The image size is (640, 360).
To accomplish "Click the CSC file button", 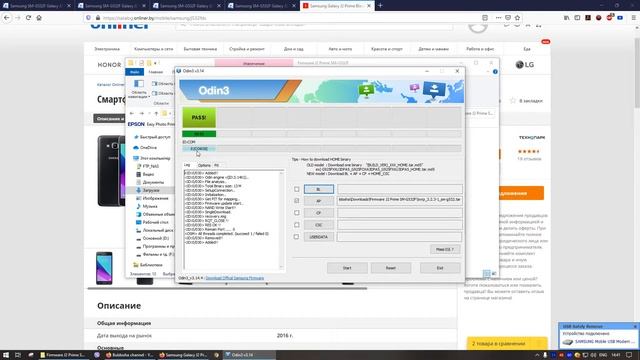I will click(318, 225).
